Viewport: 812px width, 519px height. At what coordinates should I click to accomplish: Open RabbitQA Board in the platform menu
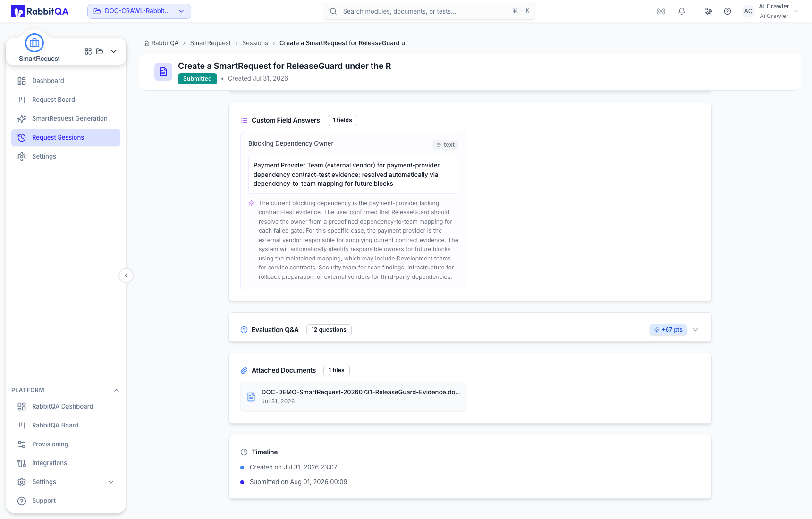tap(66, 426)
